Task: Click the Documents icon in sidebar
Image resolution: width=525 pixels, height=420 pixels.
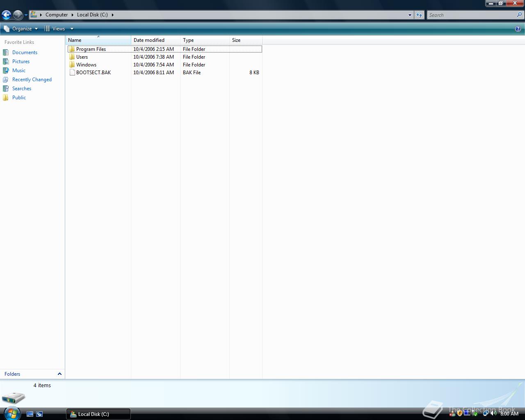Action: (x=6, y=52)
